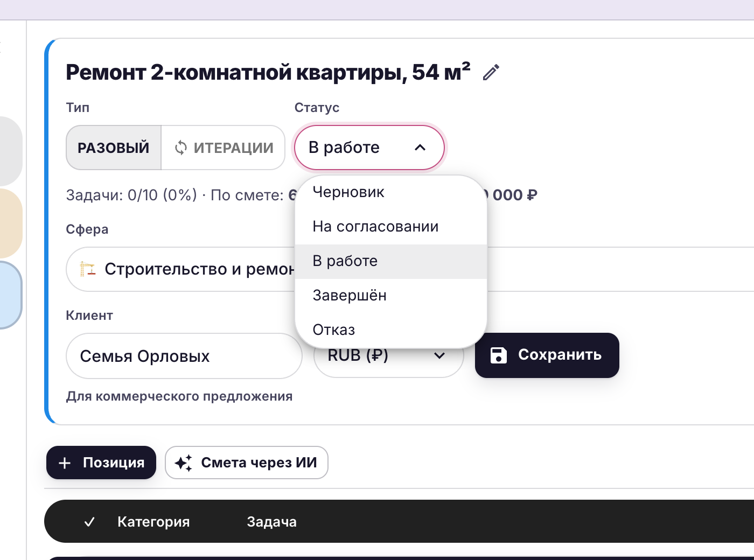Viewport: 754px width, 560px height.
Task: Click the sparkle icon in Смета через ИИ
Action: click(184, 463)
